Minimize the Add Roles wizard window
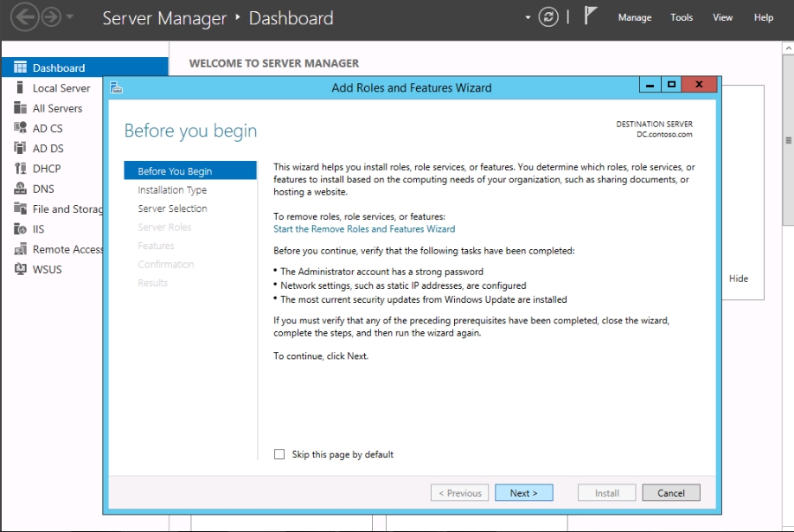The image size is (794, 532). pos(650,85)
